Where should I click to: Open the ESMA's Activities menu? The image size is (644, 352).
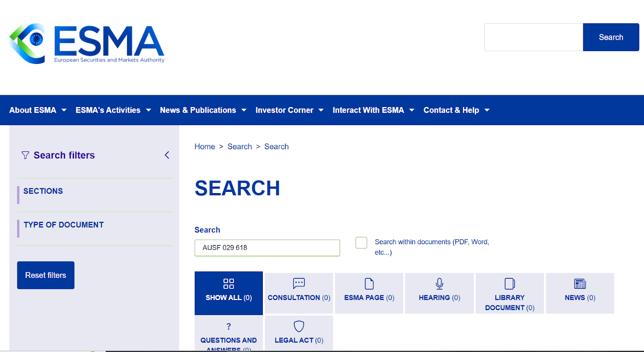tap(108, 110)
